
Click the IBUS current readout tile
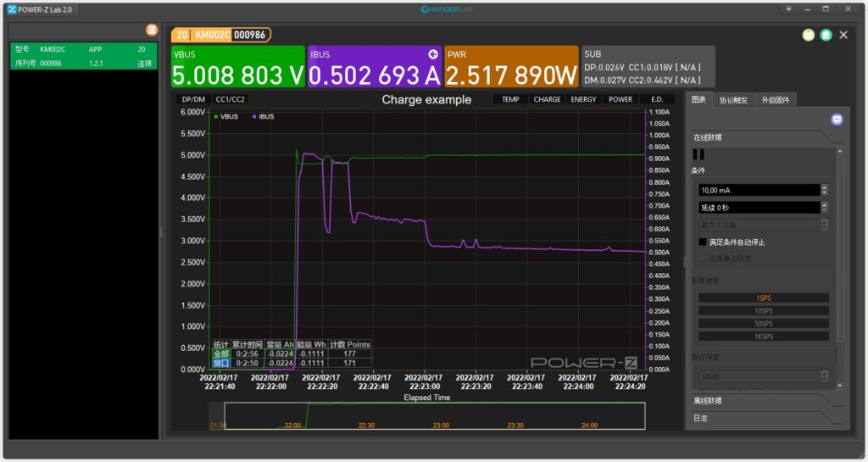click(x=375, y=66)
